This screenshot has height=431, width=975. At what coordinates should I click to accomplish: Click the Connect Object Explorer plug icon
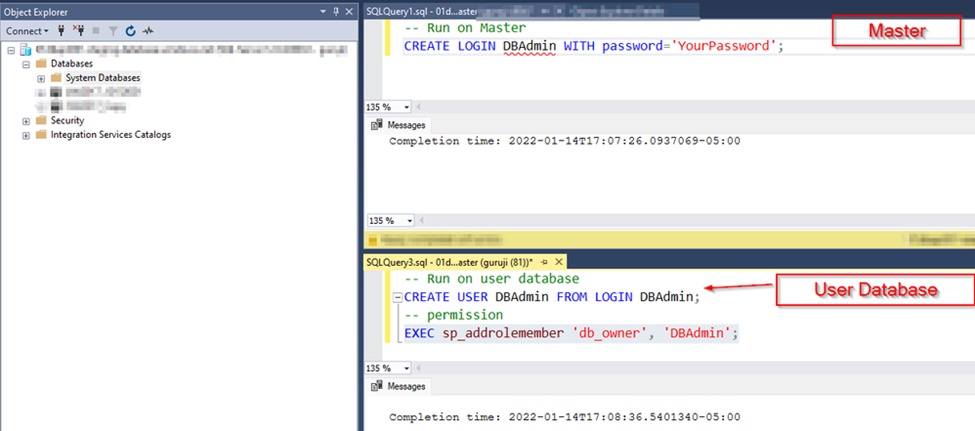click(x=61, y=30)
